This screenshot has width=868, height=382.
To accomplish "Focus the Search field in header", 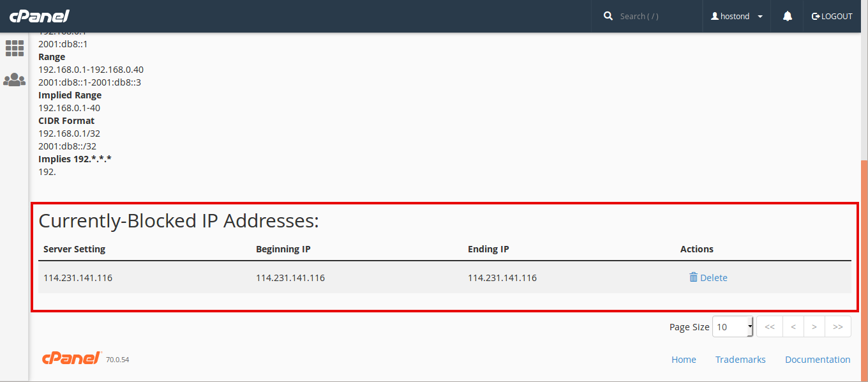I will tap(655, 16).
